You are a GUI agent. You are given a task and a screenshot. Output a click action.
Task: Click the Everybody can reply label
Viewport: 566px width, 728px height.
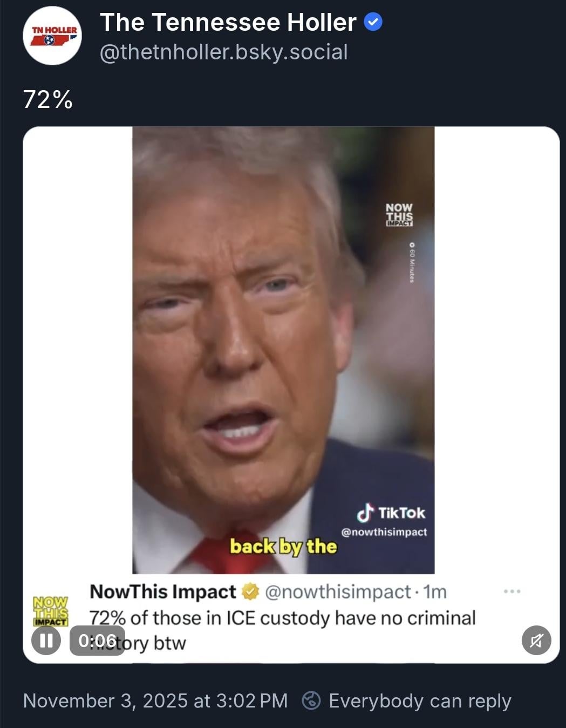pos(420,700)
